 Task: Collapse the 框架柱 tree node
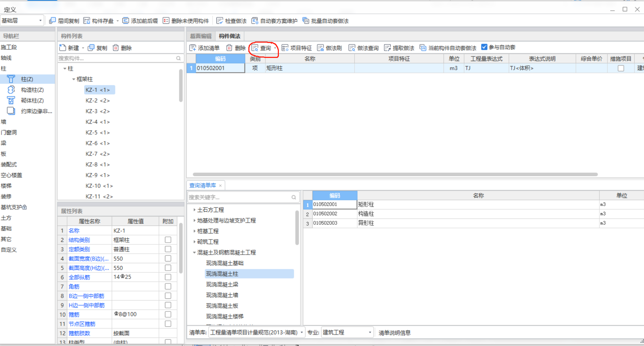pos(74,79)
